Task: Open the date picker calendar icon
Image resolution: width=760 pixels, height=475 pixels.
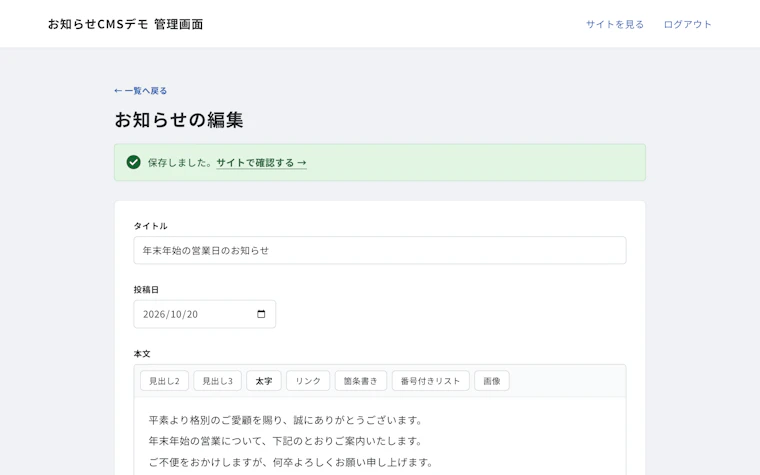Action: (261, 314)
